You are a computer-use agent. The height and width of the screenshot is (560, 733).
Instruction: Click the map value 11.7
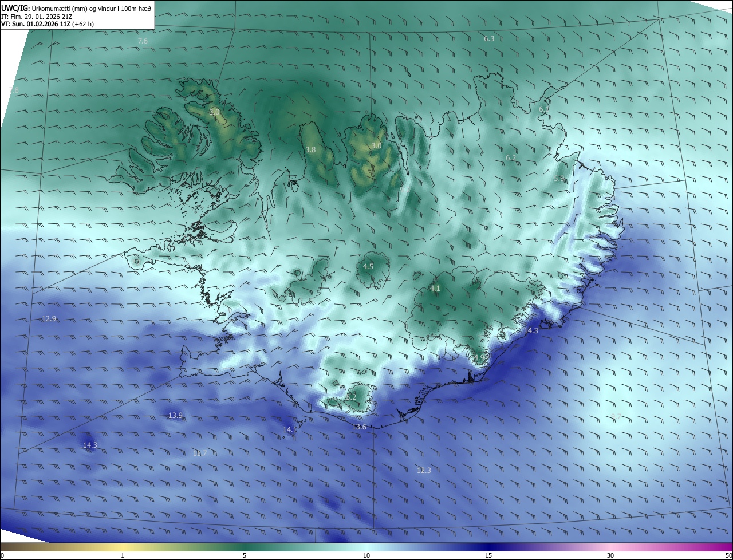coord(199,453)
